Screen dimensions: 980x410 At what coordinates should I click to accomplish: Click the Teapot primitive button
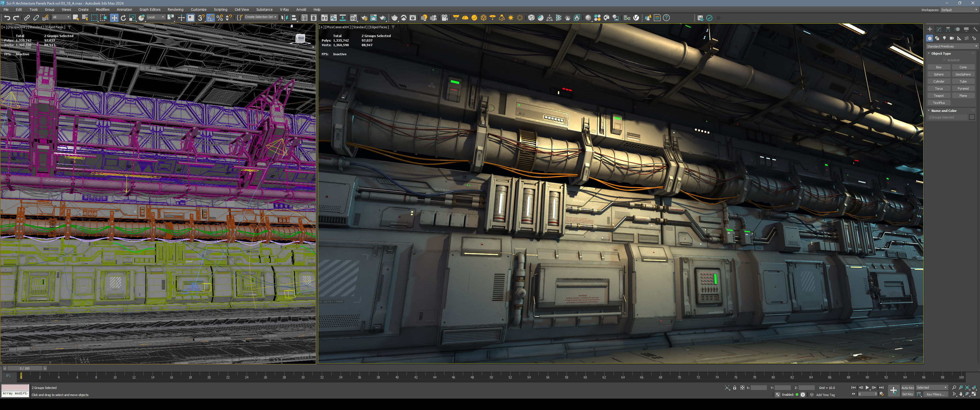pyautogui.click(x=938, y=96)
